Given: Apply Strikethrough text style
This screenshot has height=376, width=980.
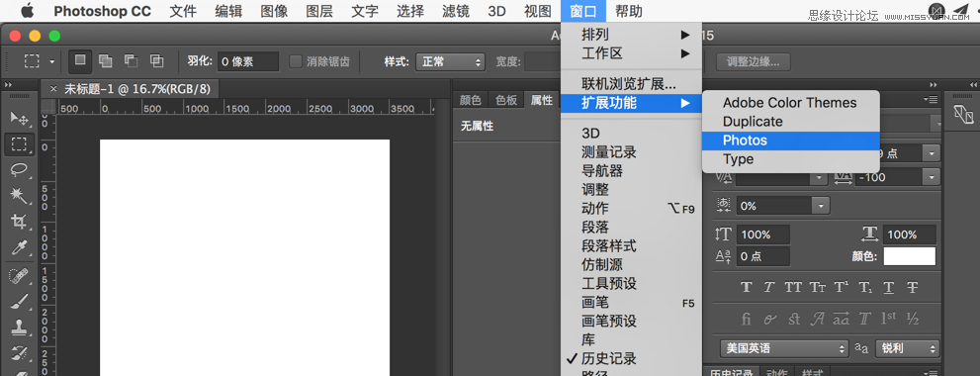Looking at the screenshot, I should 913,287.
